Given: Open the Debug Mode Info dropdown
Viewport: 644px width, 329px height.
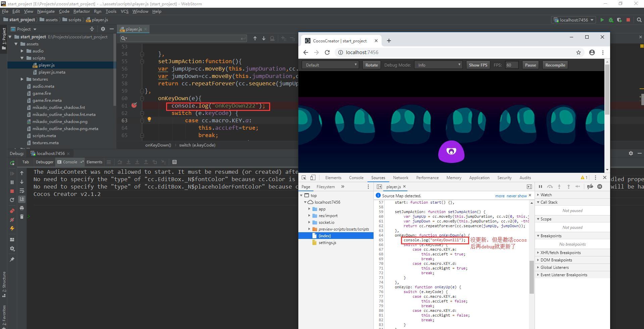Looking at the screenshot, I should 438,65.
